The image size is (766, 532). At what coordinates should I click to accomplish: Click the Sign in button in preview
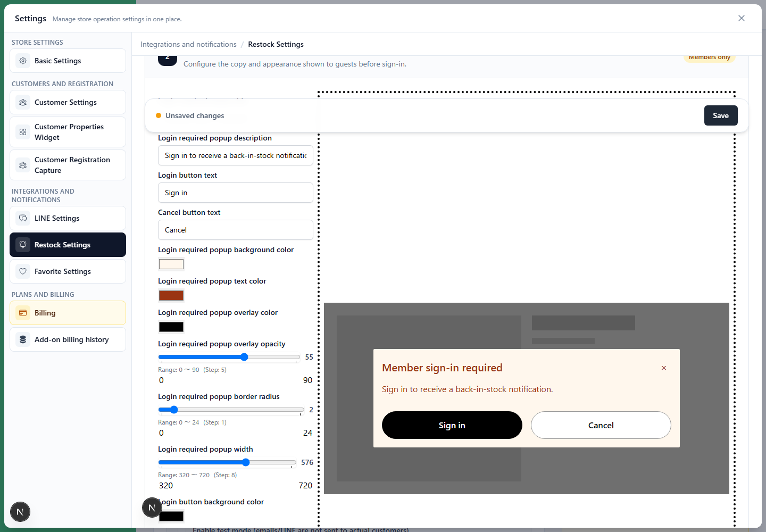pyautogui.click(x=452, y=425)
